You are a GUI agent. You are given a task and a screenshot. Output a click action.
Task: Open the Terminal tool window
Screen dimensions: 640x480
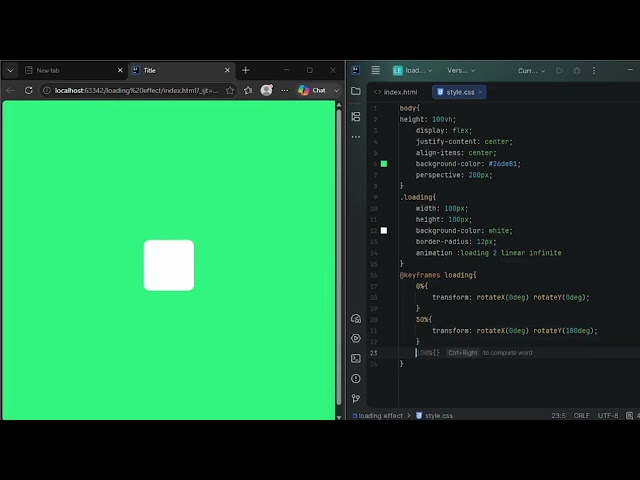pyautogui.click(x=356, y=358)
